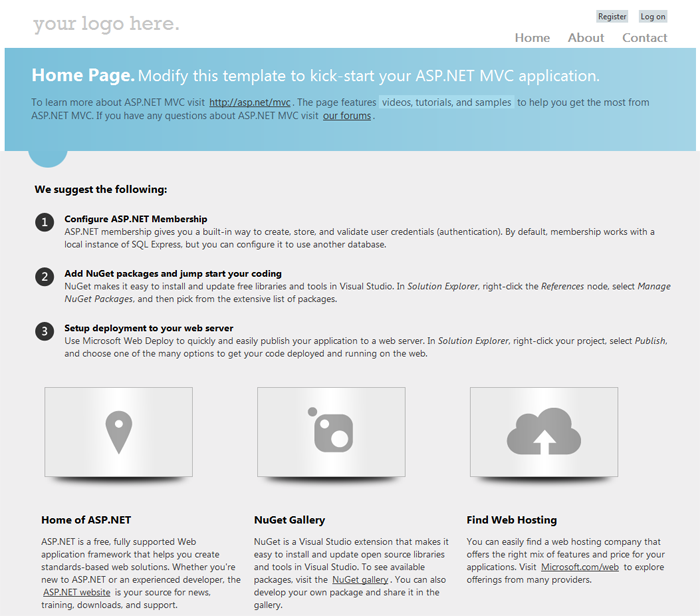Click the location pin icon tile
700x616 pixels.
click(118, 432)
